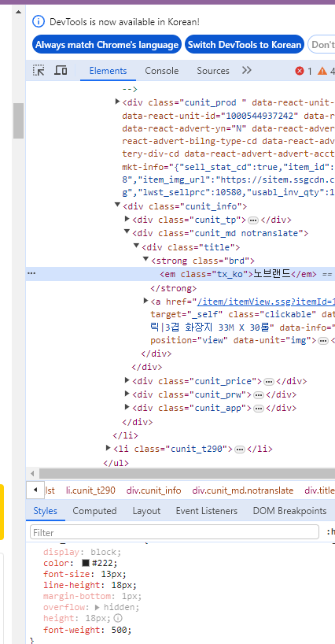Open row actions dots left of tx_ko line
Screen dimensions: 335x644
[x=31, y=273]
